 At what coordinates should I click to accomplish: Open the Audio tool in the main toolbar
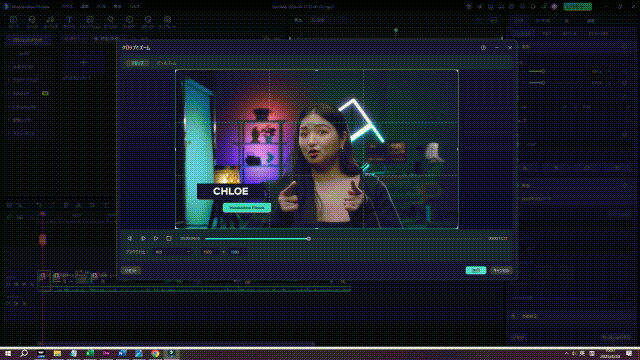click(51, 22)
